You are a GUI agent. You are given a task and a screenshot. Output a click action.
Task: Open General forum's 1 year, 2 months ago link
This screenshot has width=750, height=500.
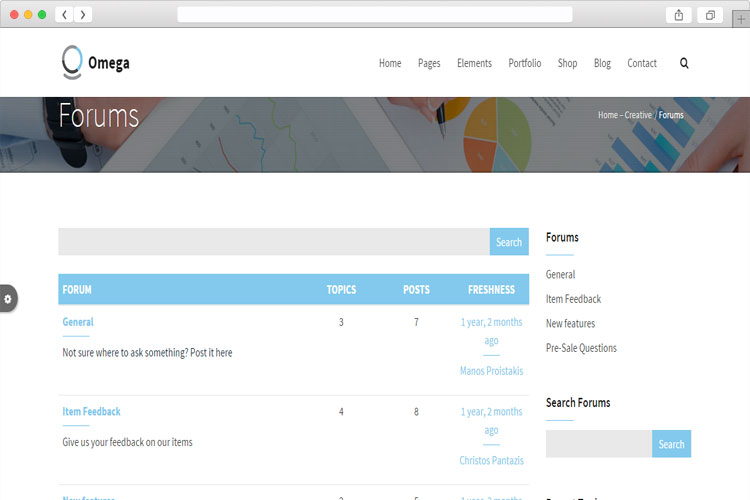coord(491,331)
